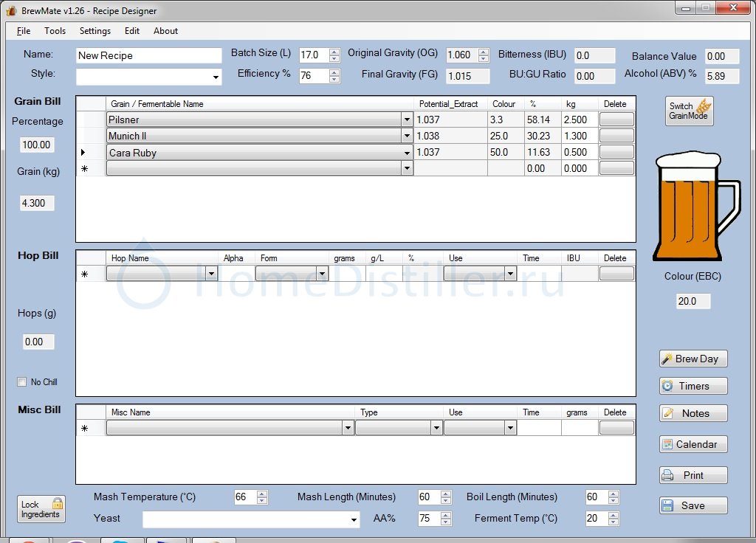Click the Batch Size value field
Screen dimensions: 756x543
tap(314, 55)
